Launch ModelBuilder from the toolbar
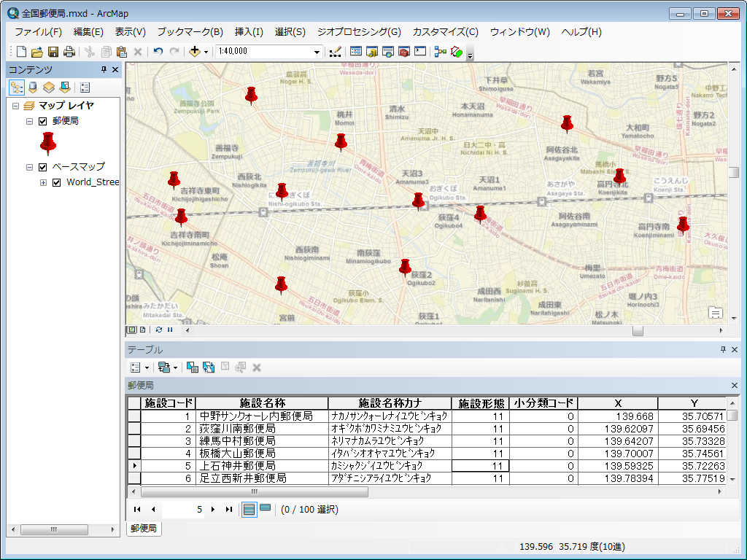 (441, 52)
